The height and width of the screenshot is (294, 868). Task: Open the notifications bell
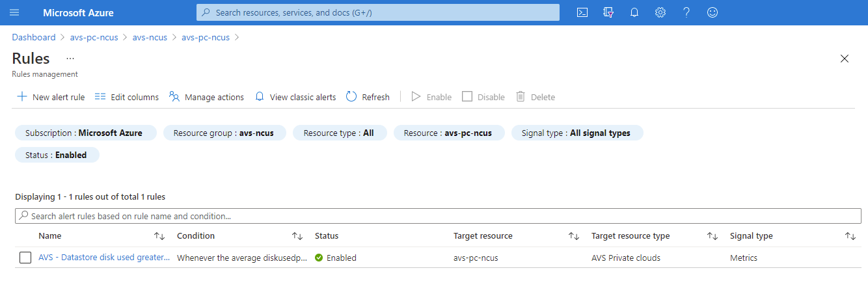click(634, 12)
